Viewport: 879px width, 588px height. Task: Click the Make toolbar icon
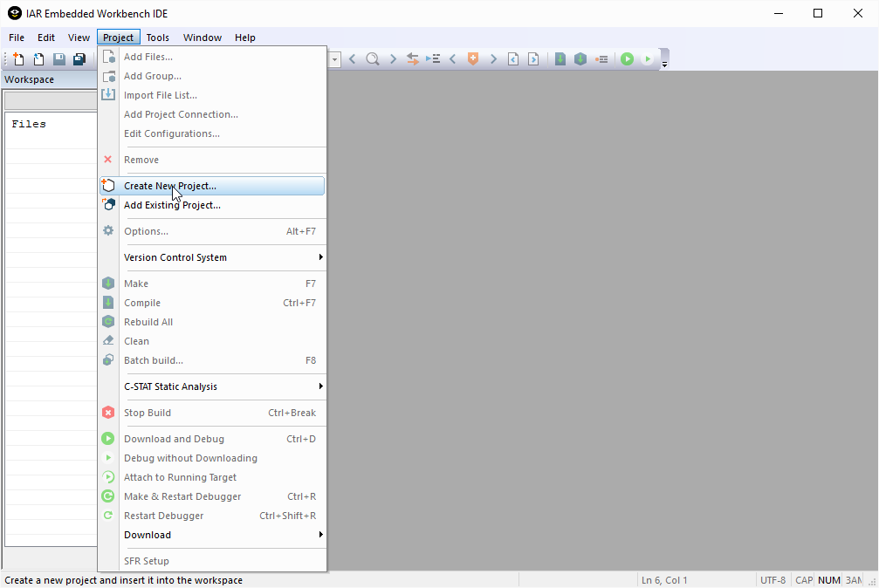[580, 58]
